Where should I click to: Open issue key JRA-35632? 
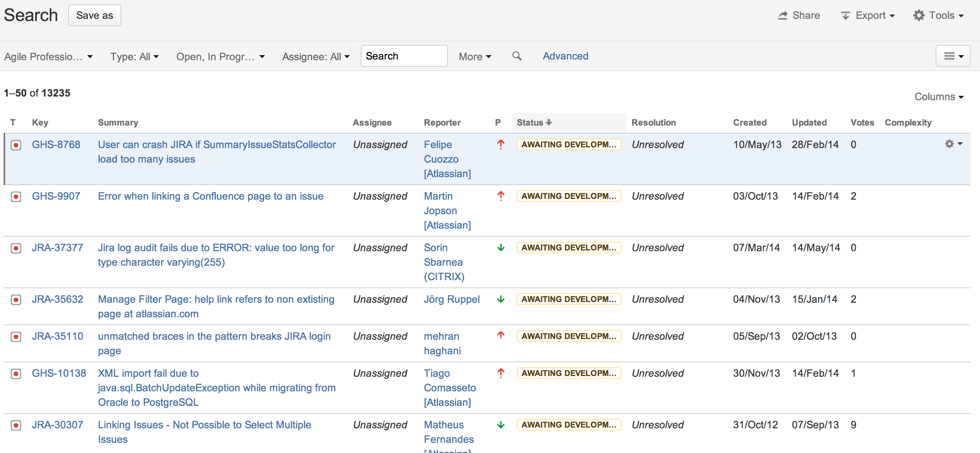(x=57, y=299)
